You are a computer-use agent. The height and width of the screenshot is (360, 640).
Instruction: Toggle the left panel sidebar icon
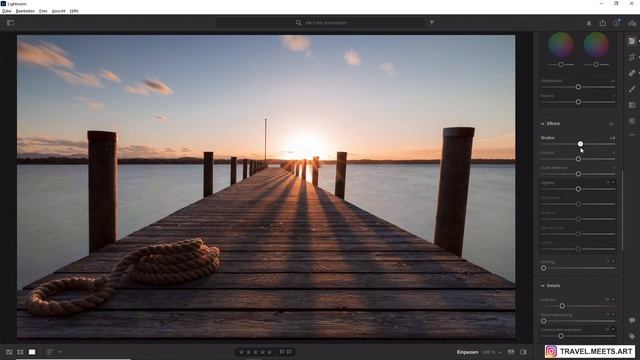10,23
